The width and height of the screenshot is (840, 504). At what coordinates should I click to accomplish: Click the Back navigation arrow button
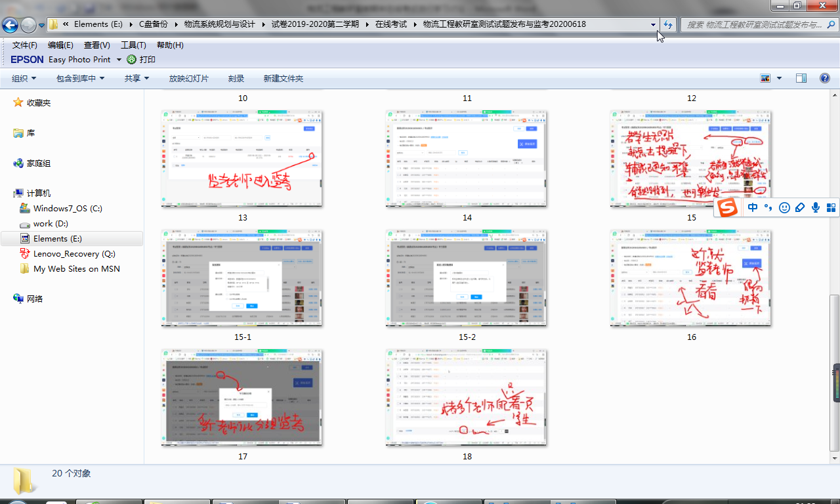pos(10,25)
